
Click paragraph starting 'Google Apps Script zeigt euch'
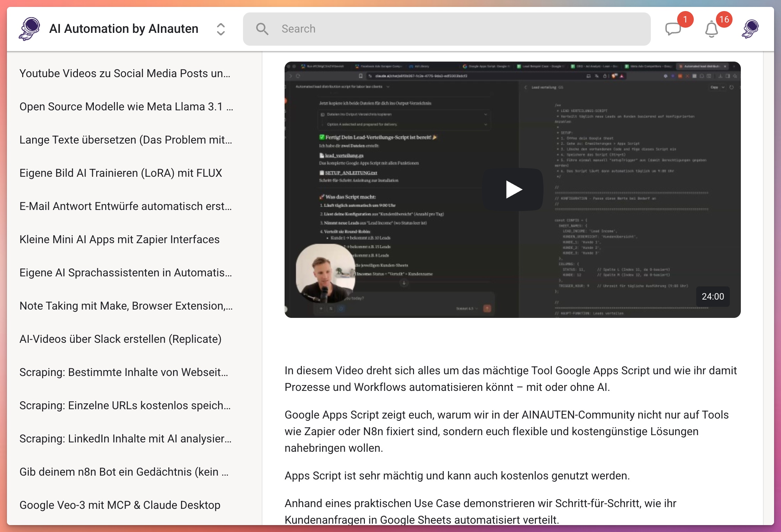tap(507, 431)
